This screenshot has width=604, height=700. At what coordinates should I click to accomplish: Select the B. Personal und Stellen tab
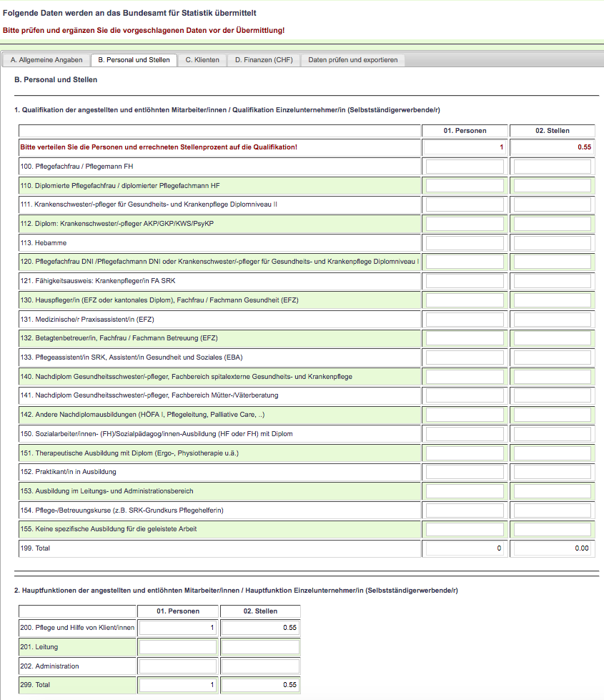[x=134, y=60]
